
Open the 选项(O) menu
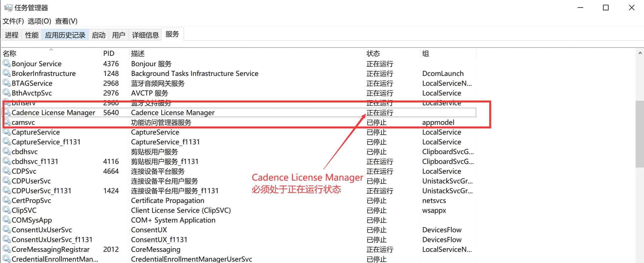coord(39,21)
